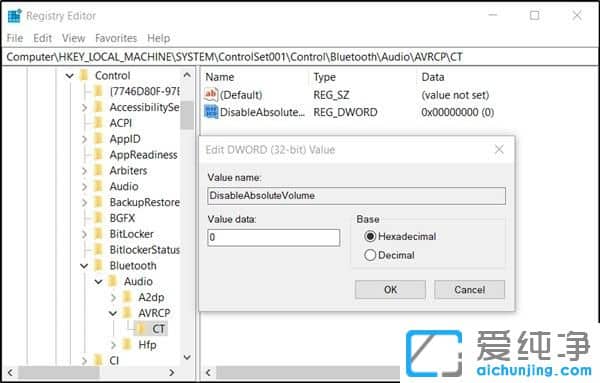Open the Help menu

(x=158, y=38)
